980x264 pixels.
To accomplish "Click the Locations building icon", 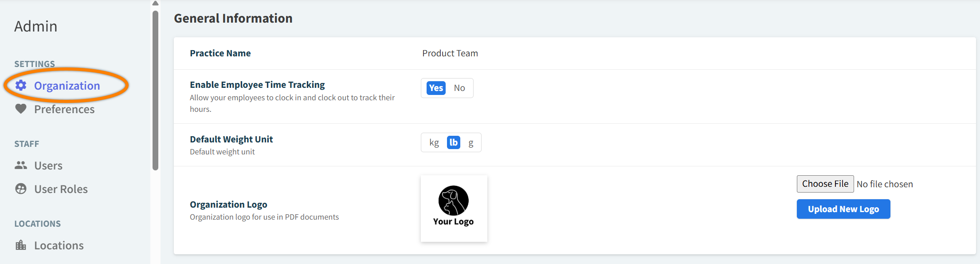I will click(x=21, y=245).
